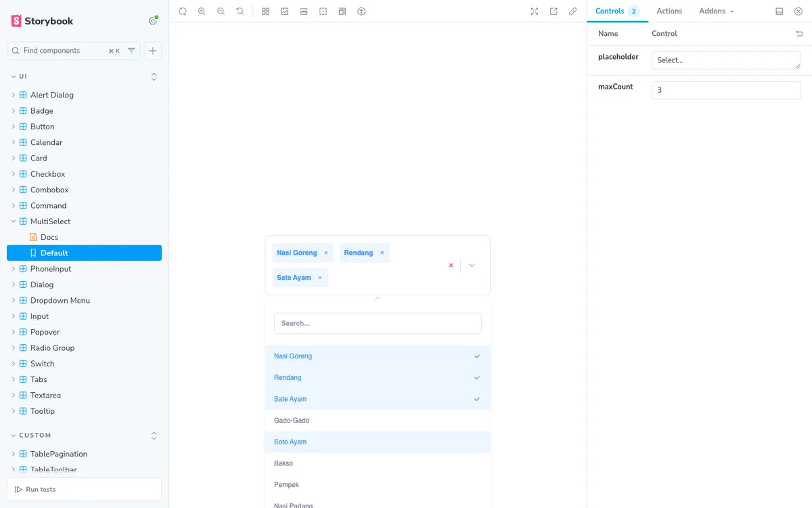Zoom out the preview canvas
The image size is (812, 508).
(221, 12)
